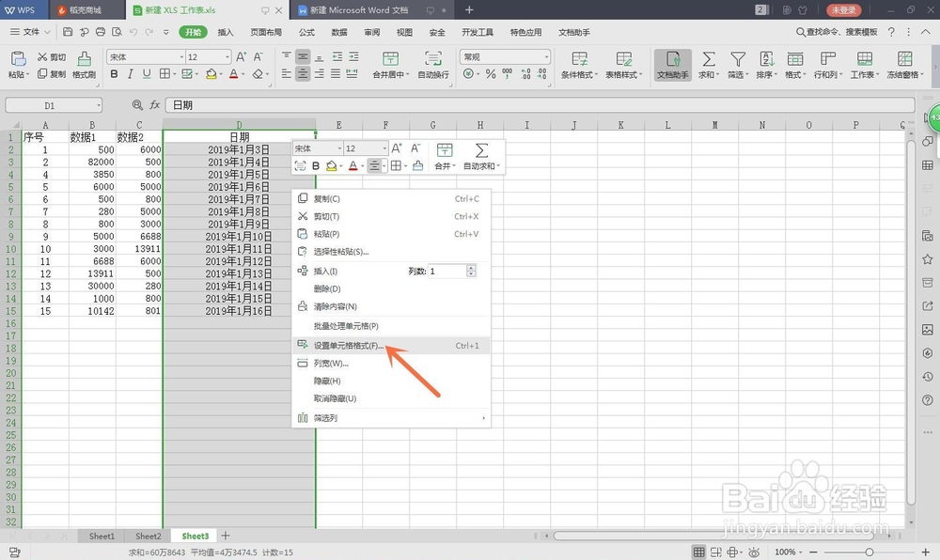The width and height of the screenshot is (940, 560).
Task: Click the ribbon fill color bucket
Action: coord(211,73)
